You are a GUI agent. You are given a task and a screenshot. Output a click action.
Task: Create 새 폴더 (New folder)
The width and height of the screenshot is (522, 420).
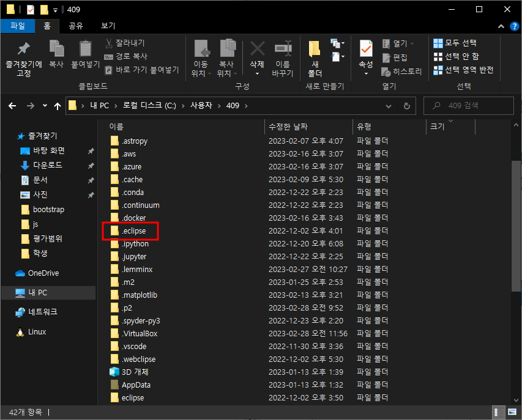point(315,58)
